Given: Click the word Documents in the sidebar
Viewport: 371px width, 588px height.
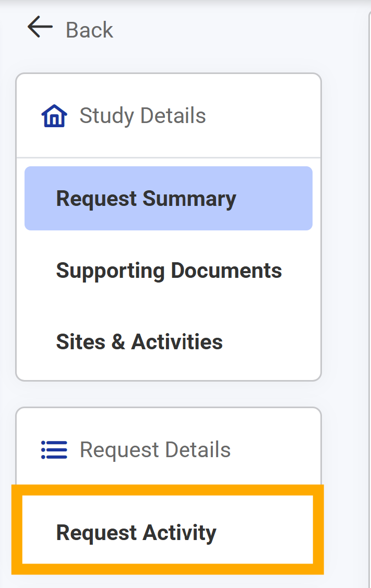Looking at the screenshot, I should tap(226, 271).
